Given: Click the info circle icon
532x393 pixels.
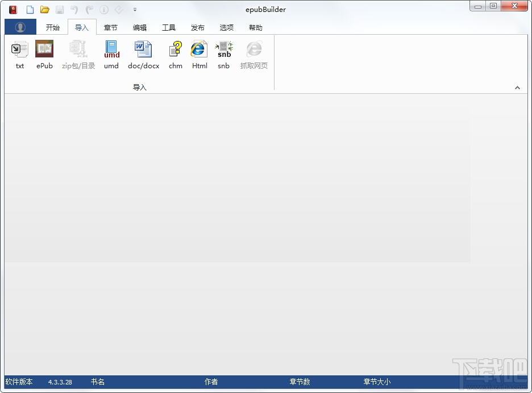Looking at the screenshot, I should (104, 10).
